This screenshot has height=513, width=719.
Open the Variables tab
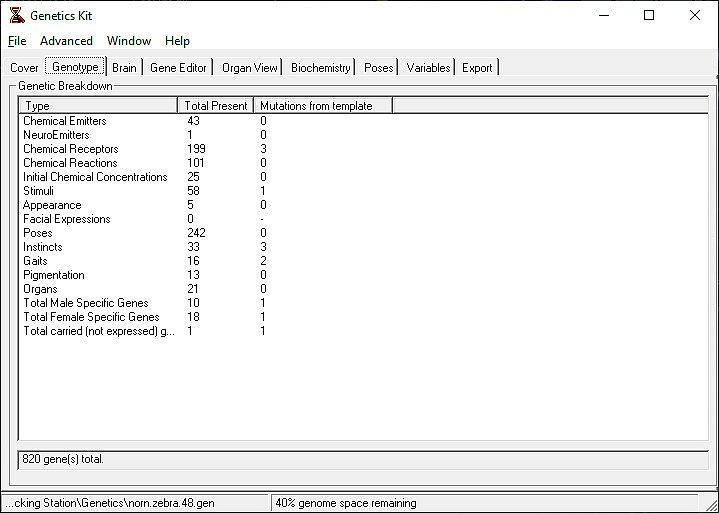point(429,68)
